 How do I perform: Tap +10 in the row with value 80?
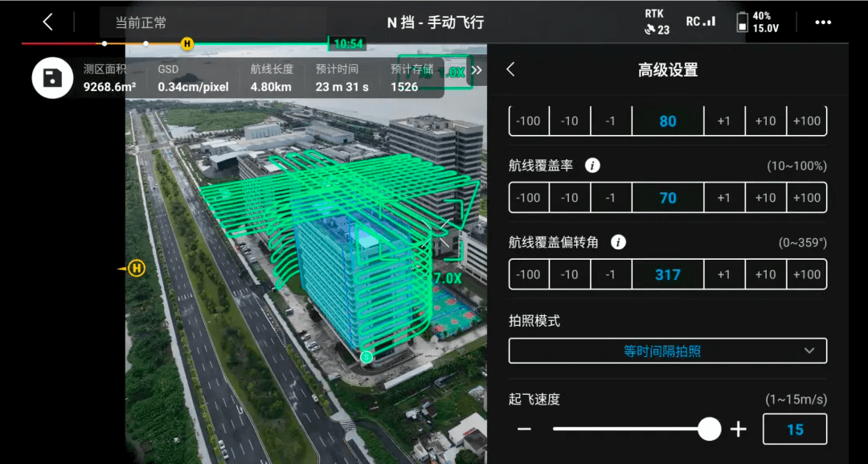tap(765, 121)
